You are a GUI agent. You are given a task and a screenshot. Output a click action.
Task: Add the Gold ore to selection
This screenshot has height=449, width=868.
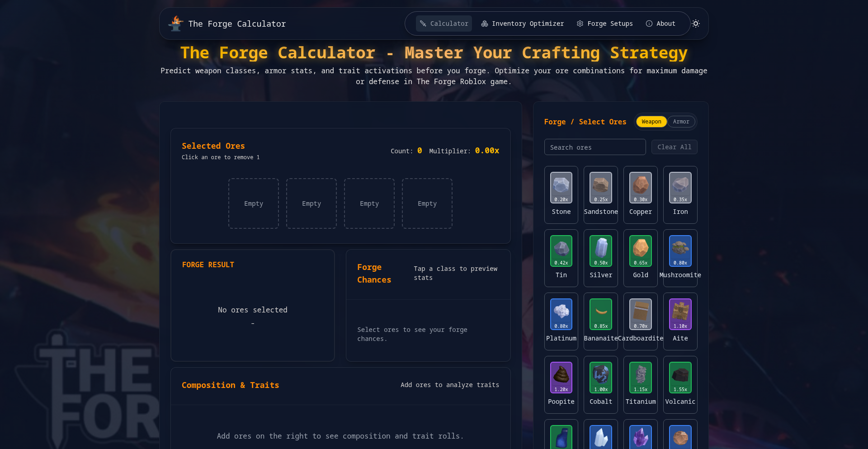coord(640,251)
